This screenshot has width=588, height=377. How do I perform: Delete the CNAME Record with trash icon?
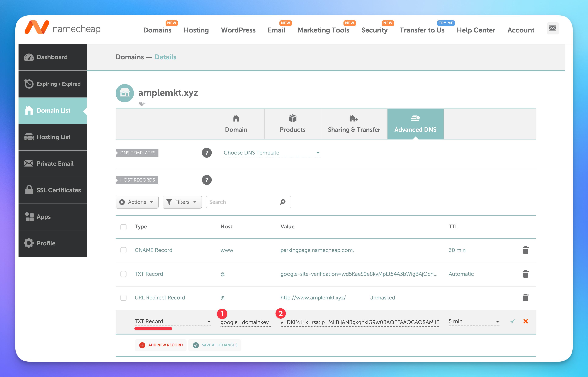pyautogui.click(x=525, y=250)
